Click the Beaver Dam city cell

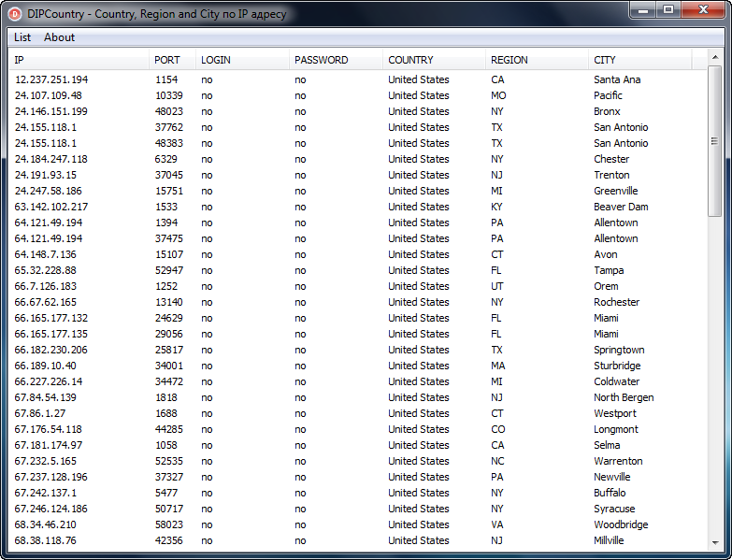tap(621, 207)
